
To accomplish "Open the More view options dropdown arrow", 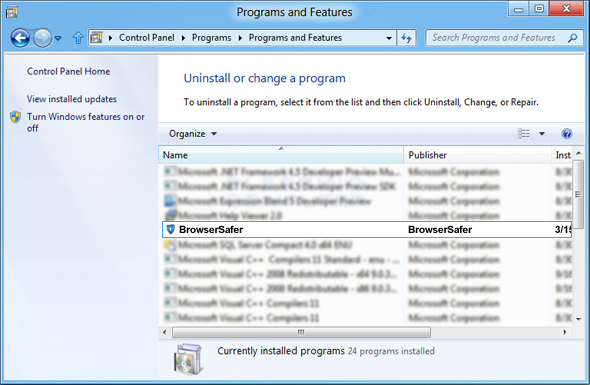I will [x=542, y=134].
